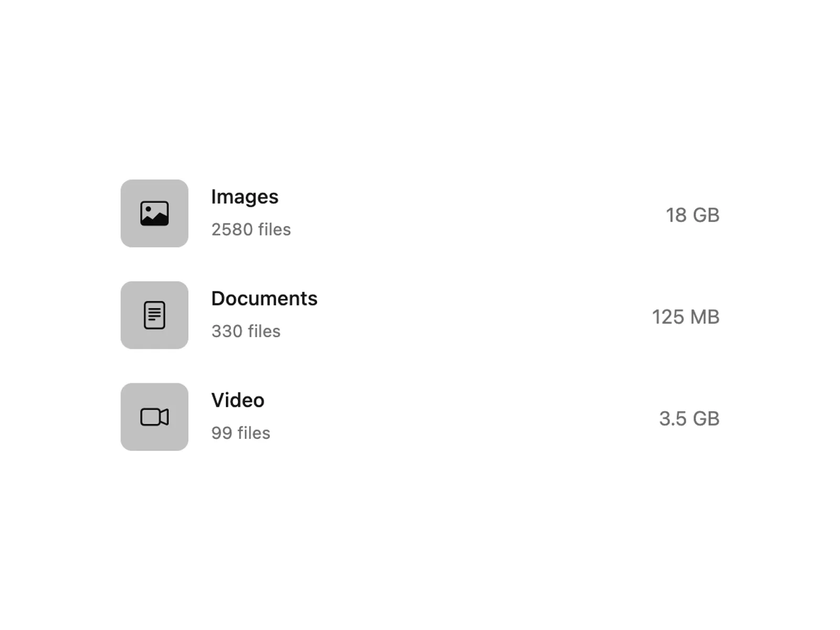The image size is (840, 630).
Task: Open the Images category title
Action: pos(245,197)
